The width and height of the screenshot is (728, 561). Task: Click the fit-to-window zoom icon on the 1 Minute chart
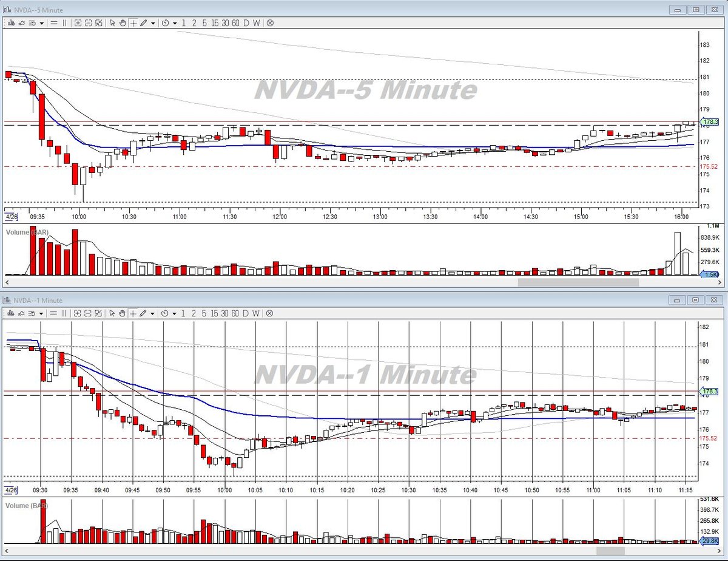(99, 313)
